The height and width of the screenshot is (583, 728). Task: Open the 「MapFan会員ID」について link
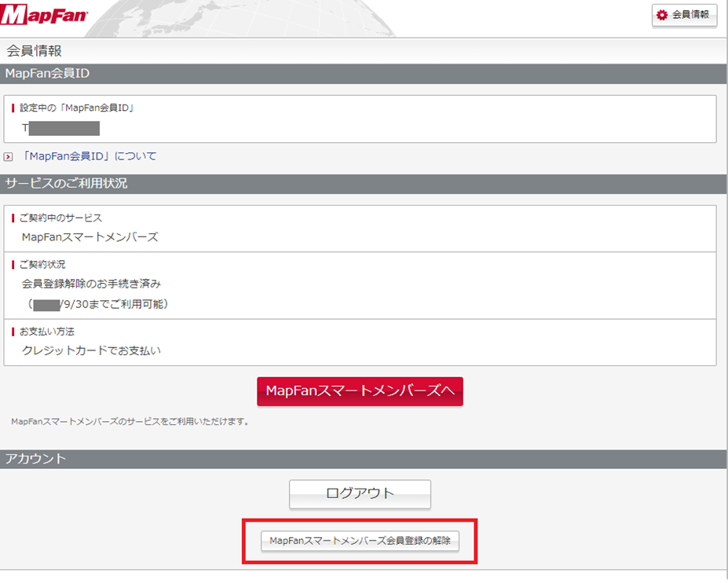point(90,156)
